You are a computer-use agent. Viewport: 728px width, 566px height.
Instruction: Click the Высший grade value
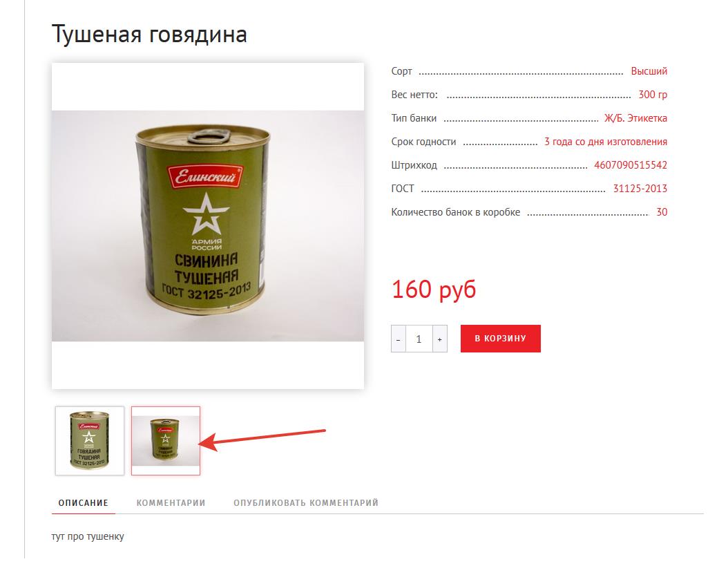(x=649, y=71)
